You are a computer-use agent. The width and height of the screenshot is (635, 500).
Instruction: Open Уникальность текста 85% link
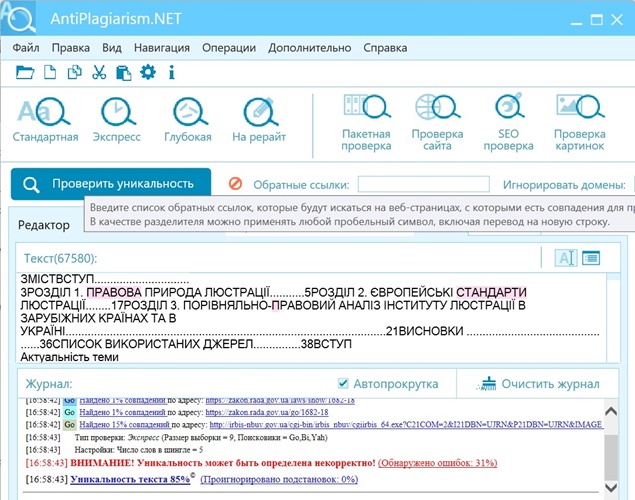130,479
